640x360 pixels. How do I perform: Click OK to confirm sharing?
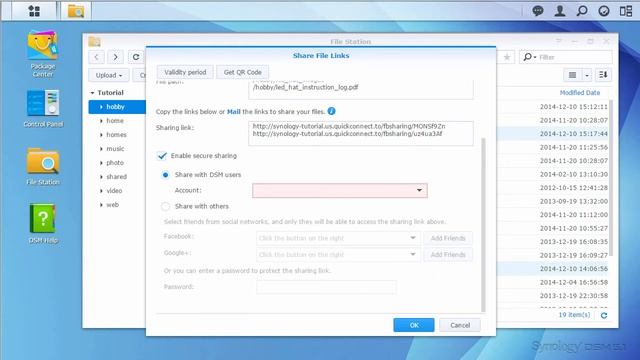pos(414,325)
